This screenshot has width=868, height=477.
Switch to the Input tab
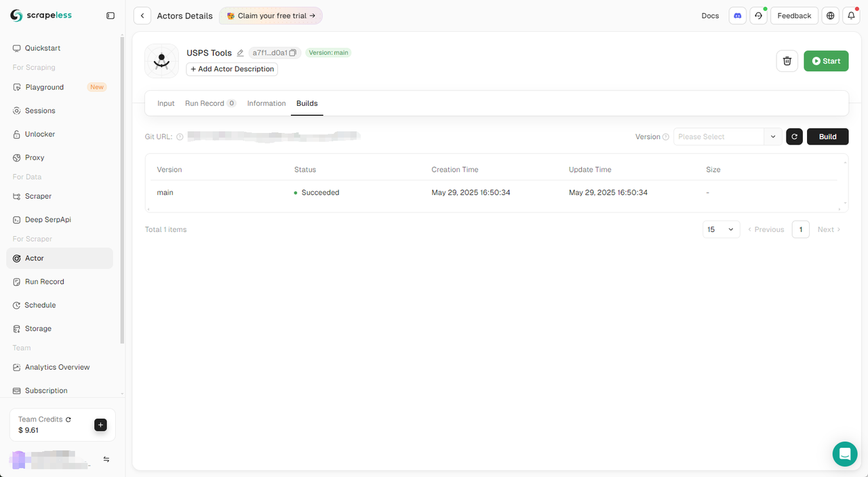point(166,103)
